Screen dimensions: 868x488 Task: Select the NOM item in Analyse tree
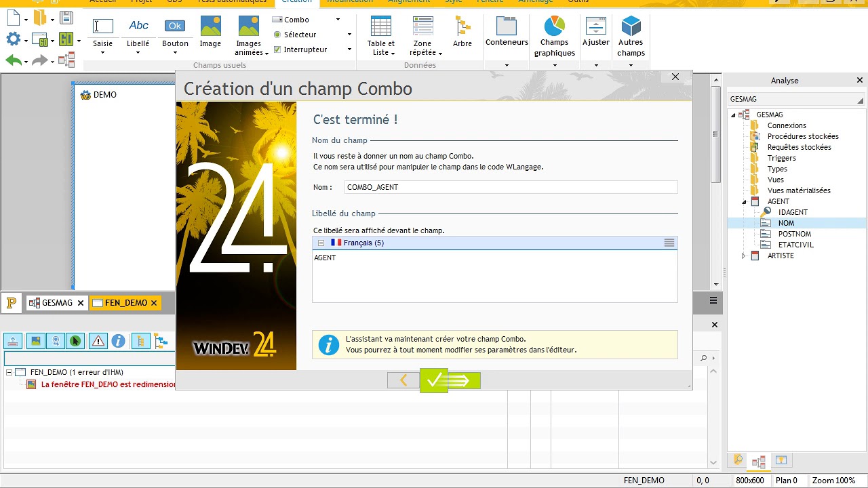(786, 223)
